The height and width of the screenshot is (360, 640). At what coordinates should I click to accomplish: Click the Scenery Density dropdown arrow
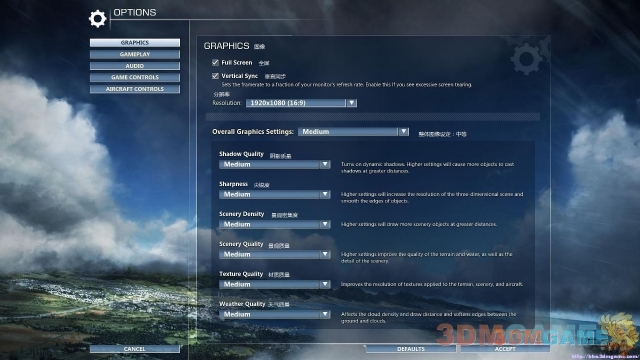[325, 224]
